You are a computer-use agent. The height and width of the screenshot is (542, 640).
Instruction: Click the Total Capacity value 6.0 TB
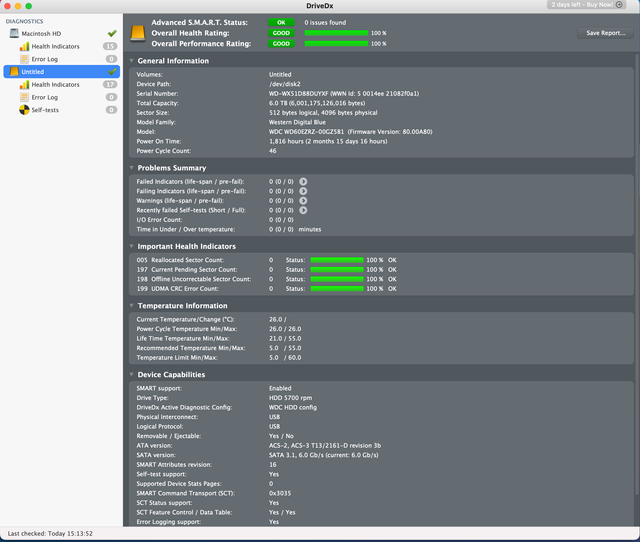coord(317,103)
